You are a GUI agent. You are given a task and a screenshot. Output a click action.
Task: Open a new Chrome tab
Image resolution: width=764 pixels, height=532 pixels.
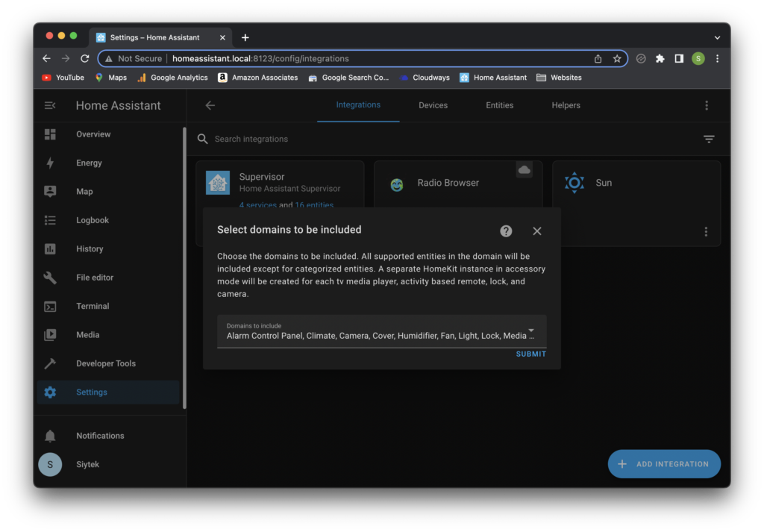(245, 37)
